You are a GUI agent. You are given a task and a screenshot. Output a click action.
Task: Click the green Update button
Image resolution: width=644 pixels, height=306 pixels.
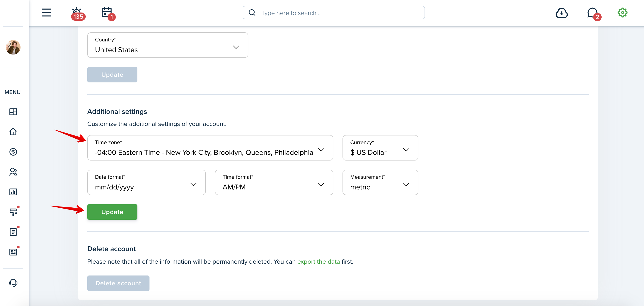(x=112, y=212)
